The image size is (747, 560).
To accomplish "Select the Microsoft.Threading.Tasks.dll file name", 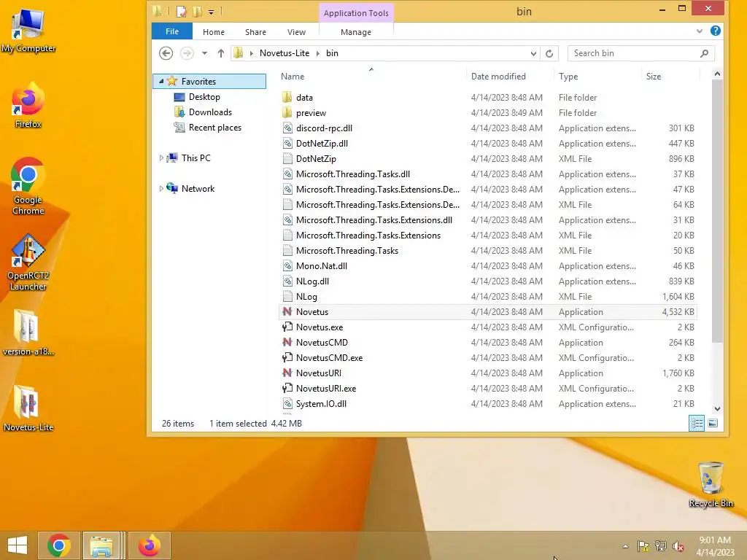I will point(353,174).
